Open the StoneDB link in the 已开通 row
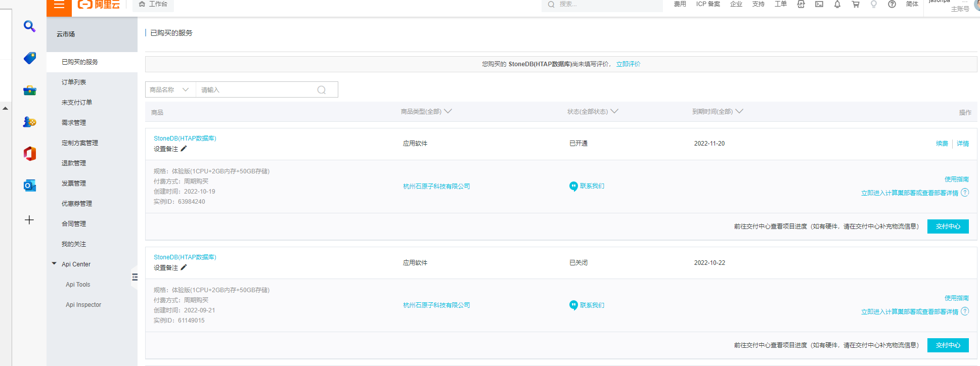980x366 pixels. click(185, 139)
